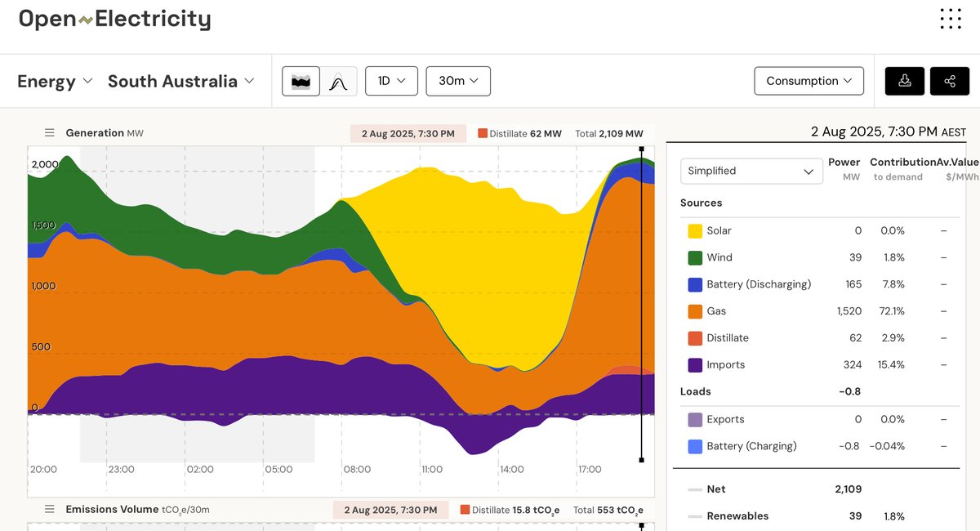
Task: Open the 1D time range dropdown
Action: [391, 81]
